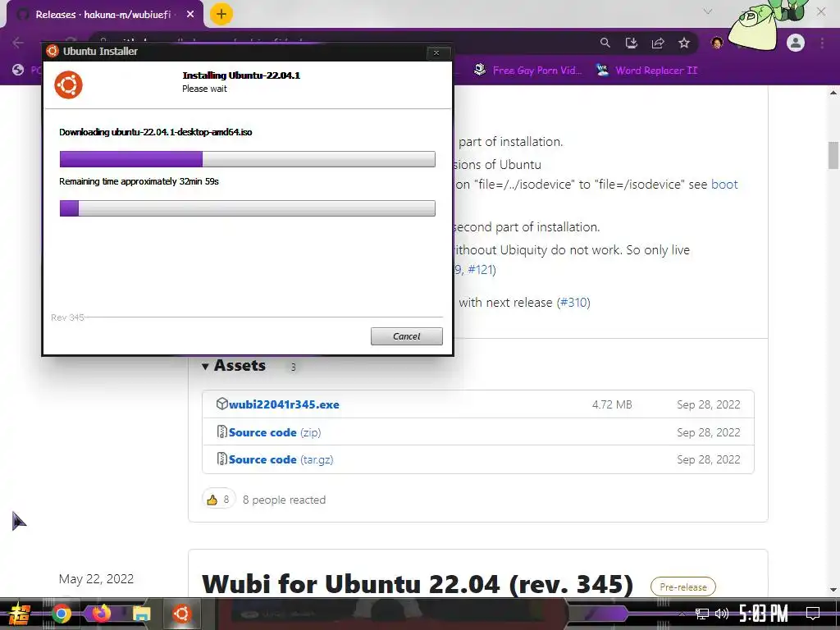Click the share page icon in address bar
This screenshot has width=840, height=630.
point(658,43)
